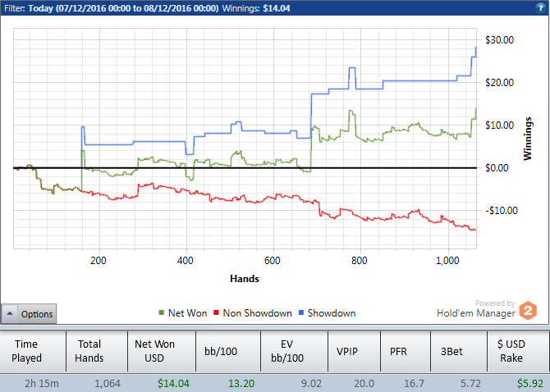This screenshot has width=550, height=392.
Task: Click the Hold'em Manager 2 logo
Action: coord(528,310)
